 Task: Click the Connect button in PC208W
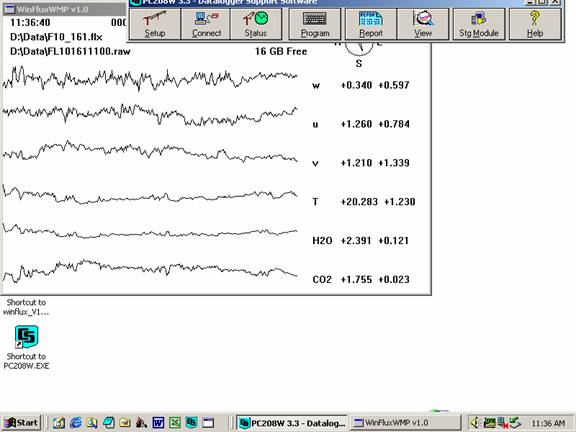(x=206, y=24)
